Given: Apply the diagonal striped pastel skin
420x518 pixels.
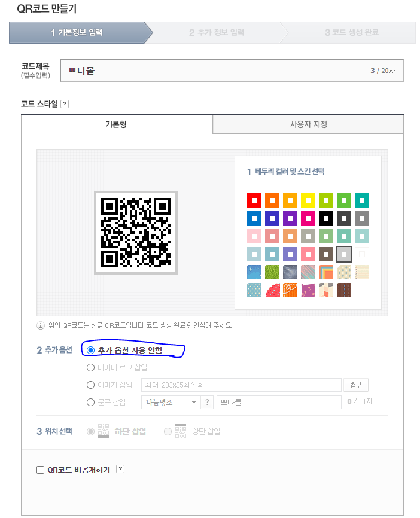Looking at the screenshot, I should pyautogui.click(x=308, y=272).
